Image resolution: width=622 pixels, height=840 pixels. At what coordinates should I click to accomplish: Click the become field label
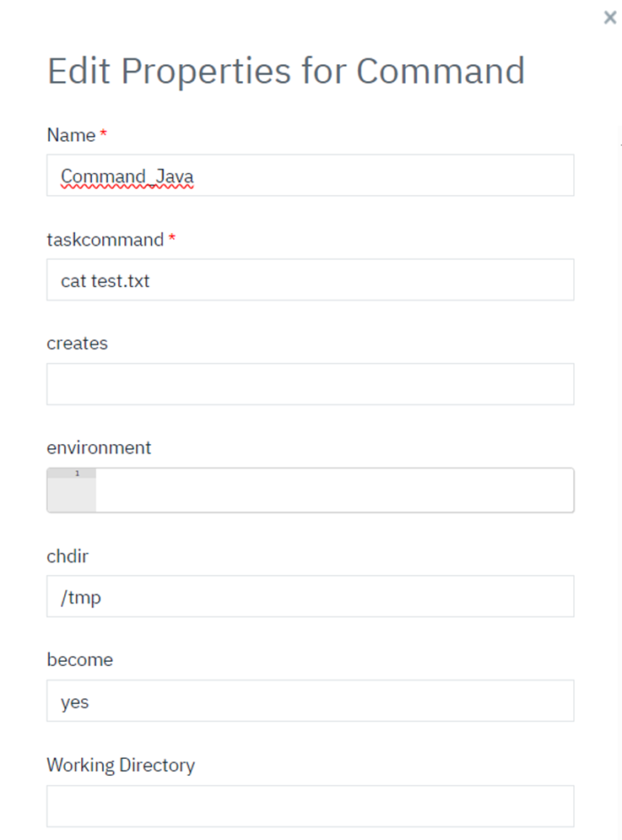click(79, 660)
